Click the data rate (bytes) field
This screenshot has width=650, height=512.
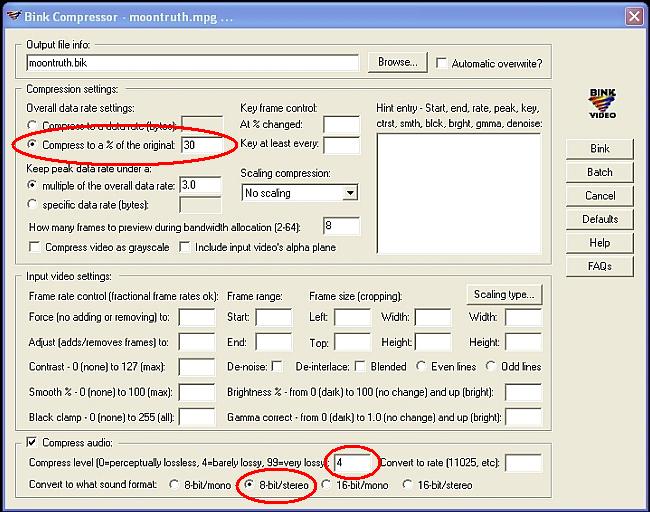(x=202, y=124)
